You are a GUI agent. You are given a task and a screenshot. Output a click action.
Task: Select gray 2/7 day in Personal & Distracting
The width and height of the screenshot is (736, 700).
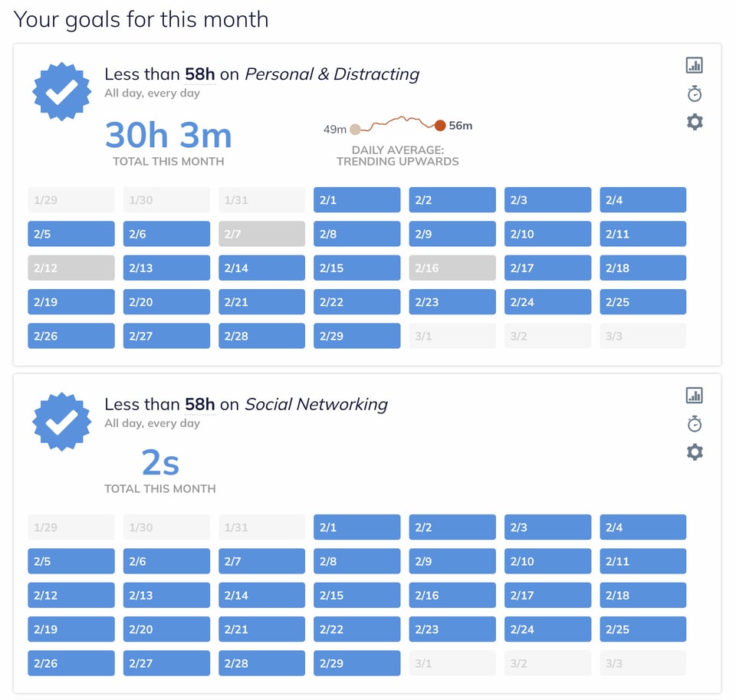click(261, 234)
